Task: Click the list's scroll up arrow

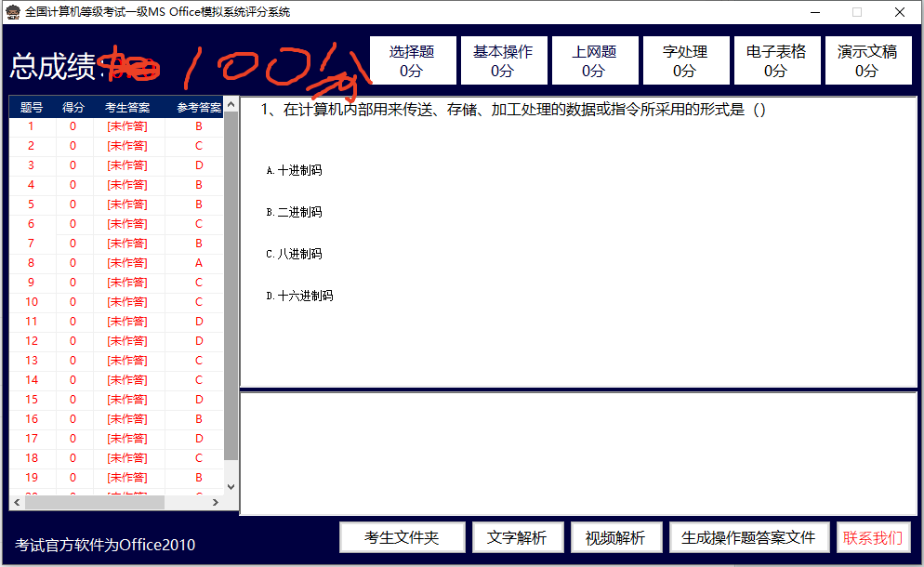Action: click(x=231, y=104)
